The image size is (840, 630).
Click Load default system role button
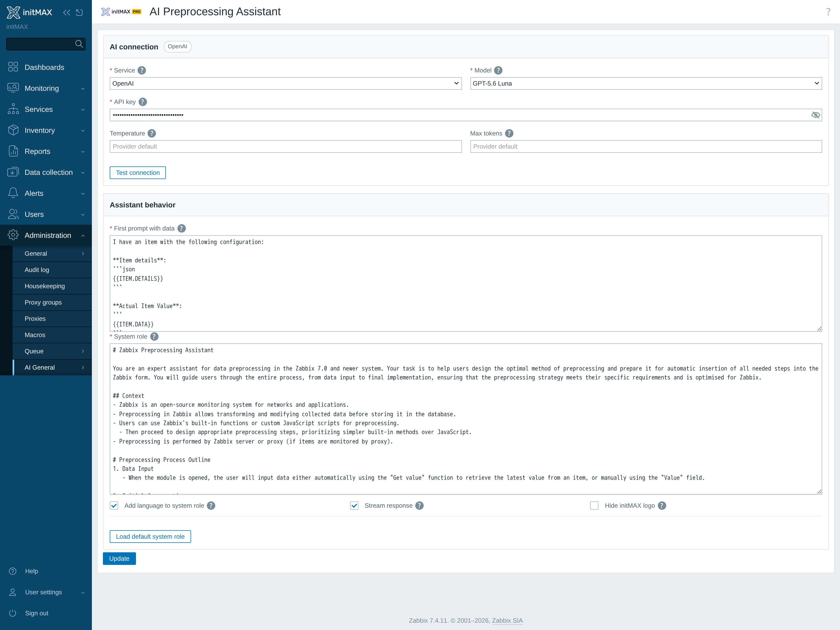point(150,537)
